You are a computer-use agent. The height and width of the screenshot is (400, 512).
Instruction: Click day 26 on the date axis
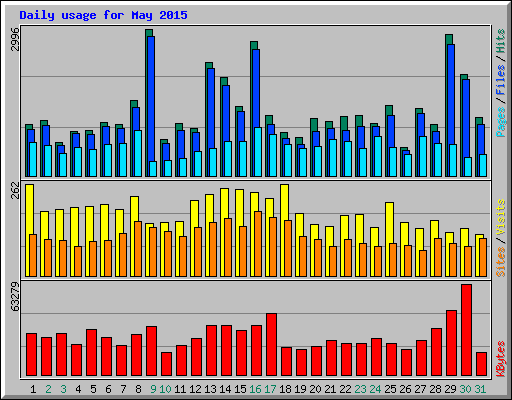point(405,389)
